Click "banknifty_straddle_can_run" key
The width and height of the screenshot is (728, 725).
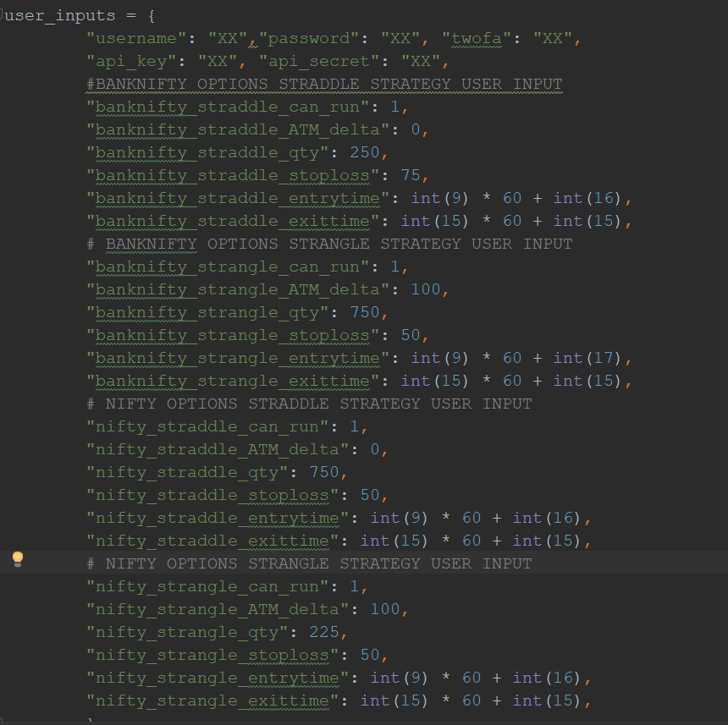(228, 107)
